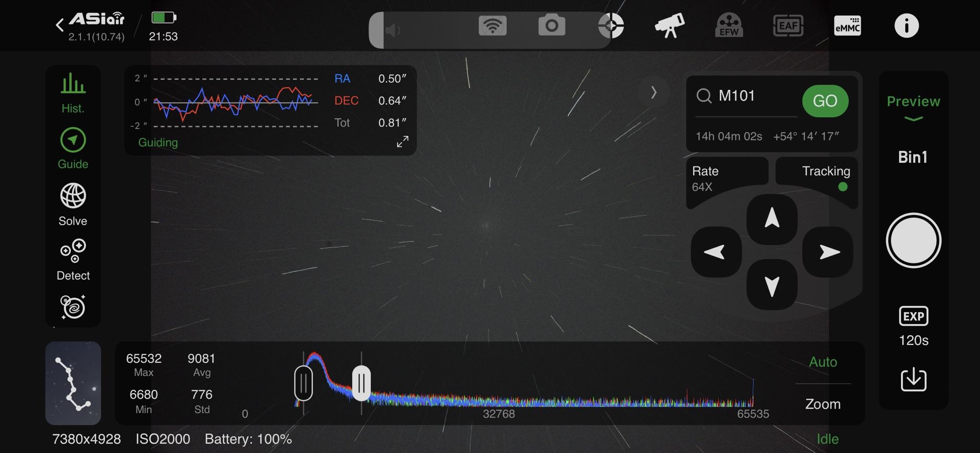The image size is (980, 453).
Task: Tap the 7380x4928 resolution text
Action: 87,439
